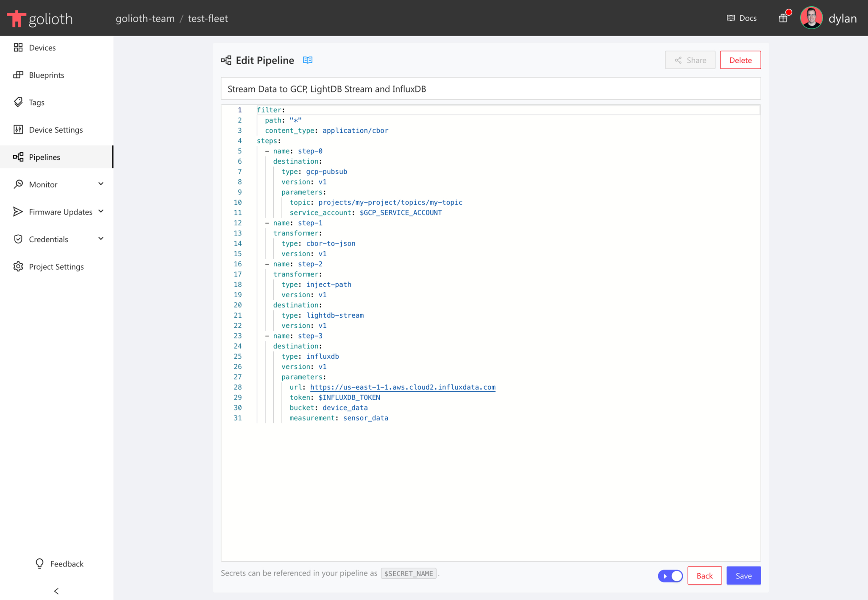The image size is (868, 600).
Task: Click the golioth-team breadcrumb
Action: (x=145, y=18)
